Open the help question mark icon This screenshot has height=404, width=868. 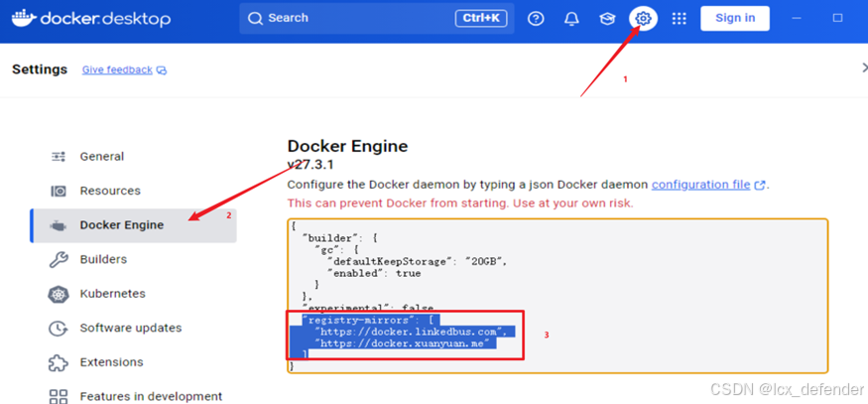[x=536, y=19]
